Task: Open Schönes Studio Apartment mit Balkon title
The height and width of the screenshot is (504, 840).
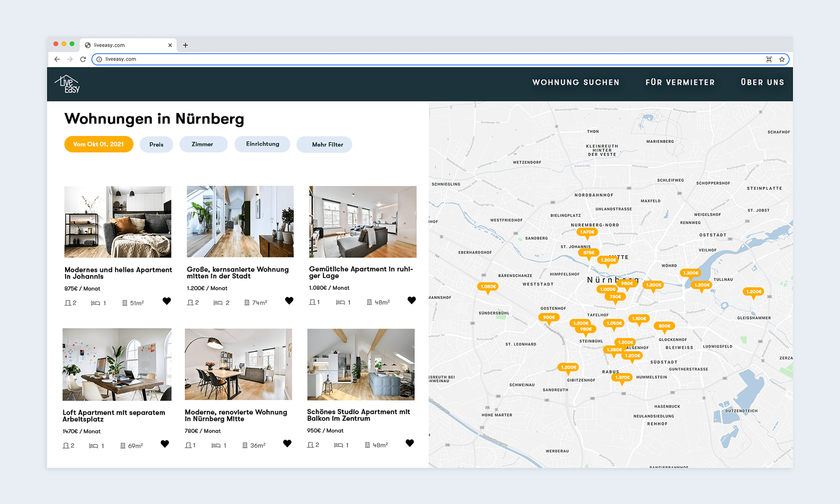Action: (358, 415)
